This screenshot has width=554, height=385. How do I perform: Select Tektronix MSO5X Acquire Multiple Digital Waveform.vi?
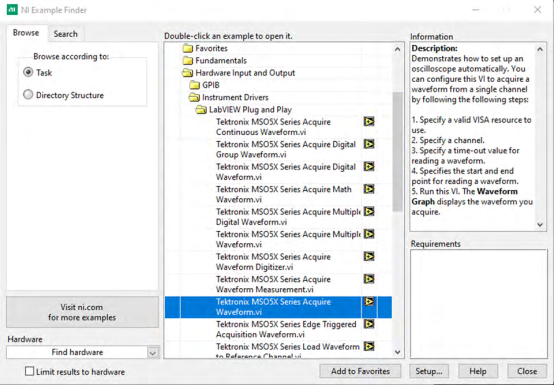(288, 217)
